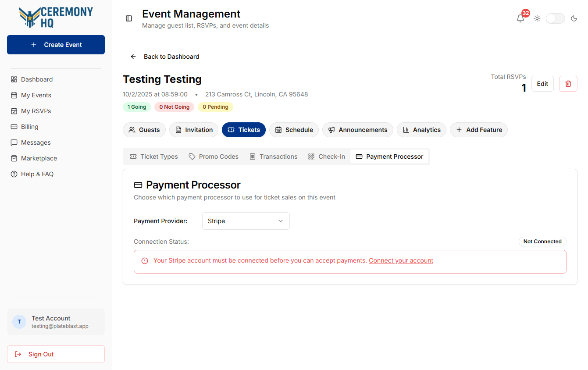Image resolution: width=588 pixels, height=370 pixels.
Task: Open the Guests section
Action: pyautogui.click(x=144, y=130)
